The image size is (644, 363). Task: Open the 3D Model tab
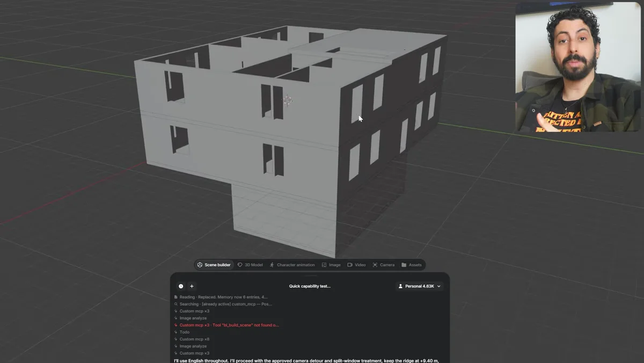(250, 265)
